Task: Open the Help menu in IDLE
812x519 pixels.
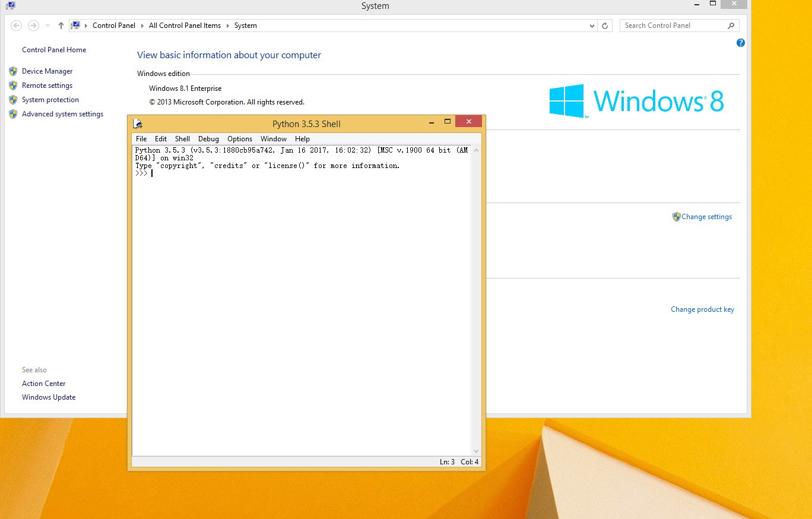Action: pos(302,138)
